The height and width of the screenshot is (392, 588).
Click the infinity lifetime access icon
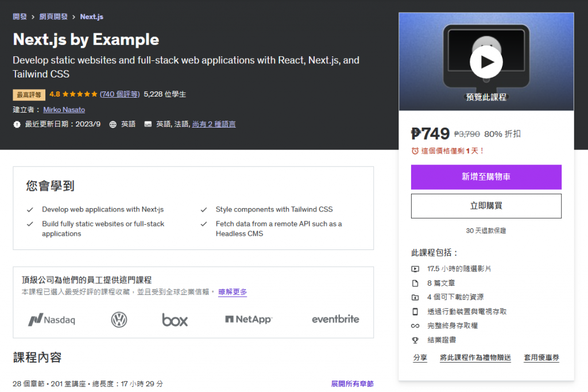415,326
